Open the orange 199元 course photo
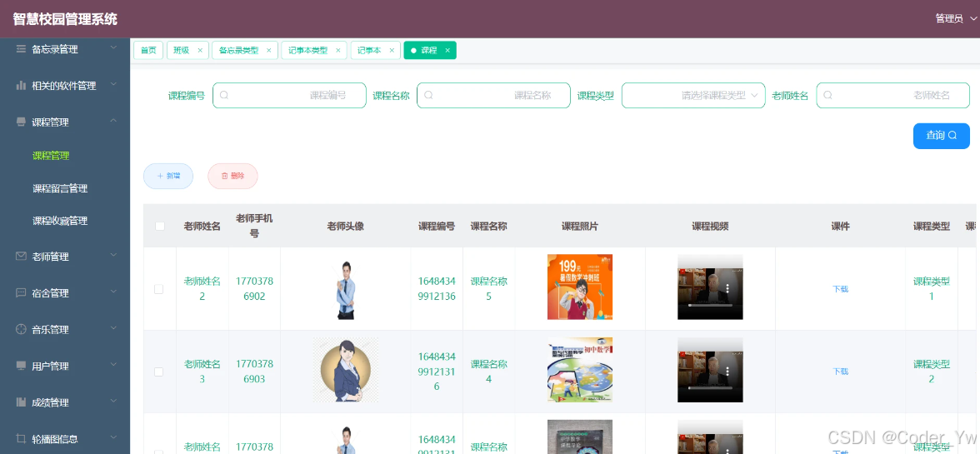 tap(580, 287)
